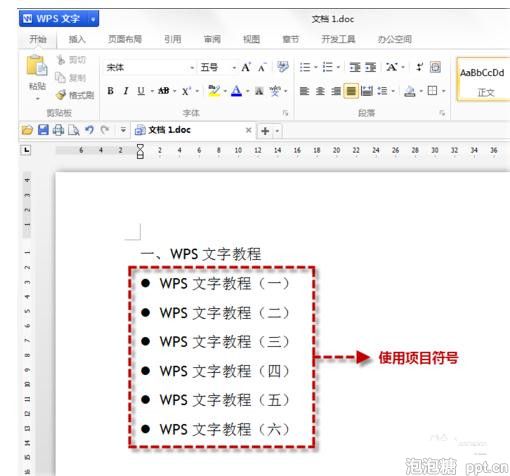Click the Chinese layout (A with arrows) icon
Image resolution: width=510 pixels, height=476 pixels.
coord(391,67)
